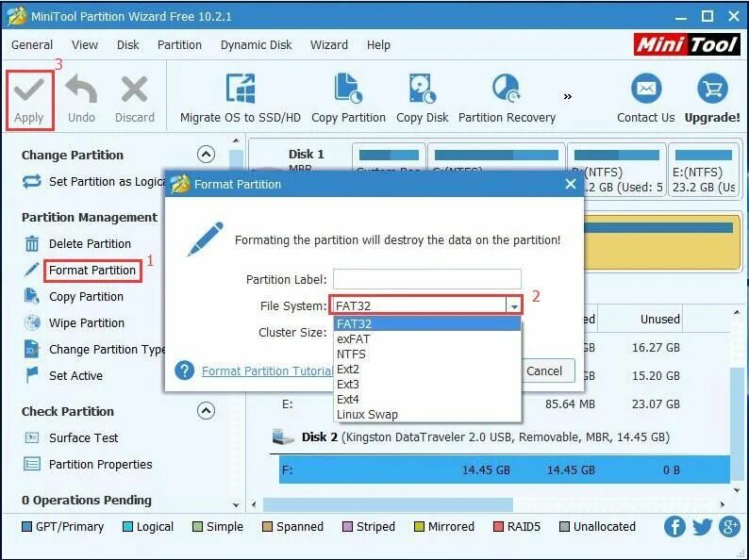Click the Disk 2 USB drive icon
The width and height of the screenshot is (749, 560).
pyautogui.click(x=283, y=436)
